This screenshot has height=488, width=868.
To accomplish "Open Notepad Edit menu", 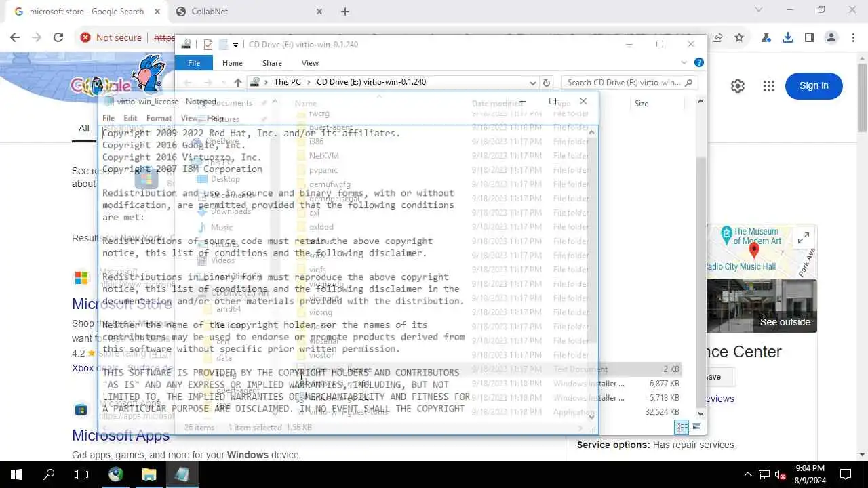I will (x=130, y=118).
